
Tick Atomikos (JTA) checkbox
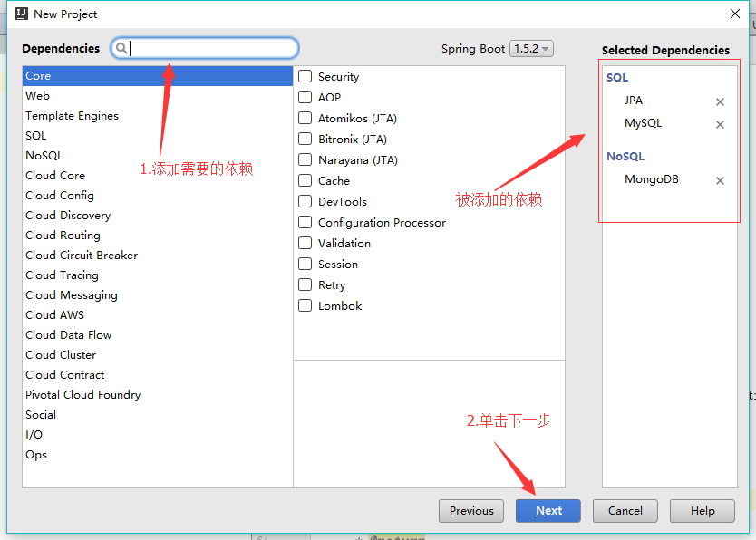(x=305, y=118)
